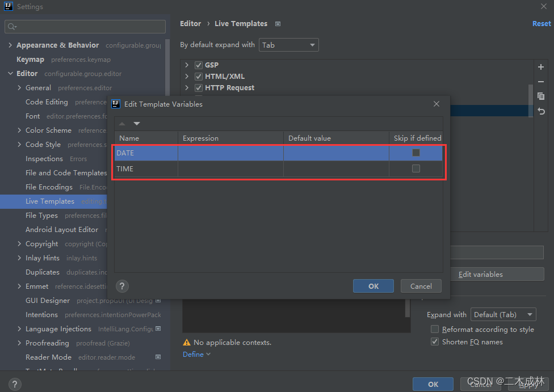This screenshot has height=392, width=554.
Task: Click the Editor breadcrumb
Action: pos(191,24)
